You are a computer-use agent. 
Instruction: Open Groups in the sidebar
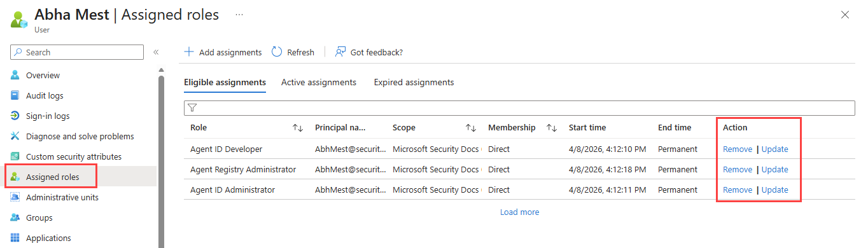point(39,217)
